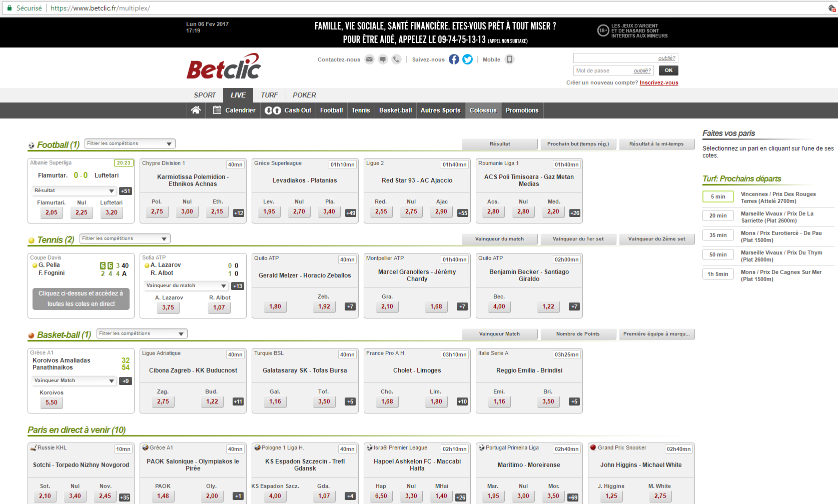Open Résultat dropdown in Flamurtari match

(74, 190)
